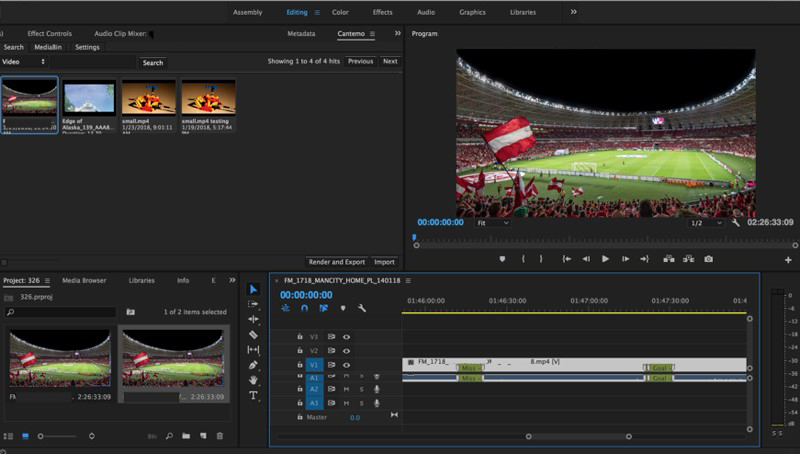Select the Razor tool in the toolbar
The image size is (800, 454).
[x=253, y=335]
